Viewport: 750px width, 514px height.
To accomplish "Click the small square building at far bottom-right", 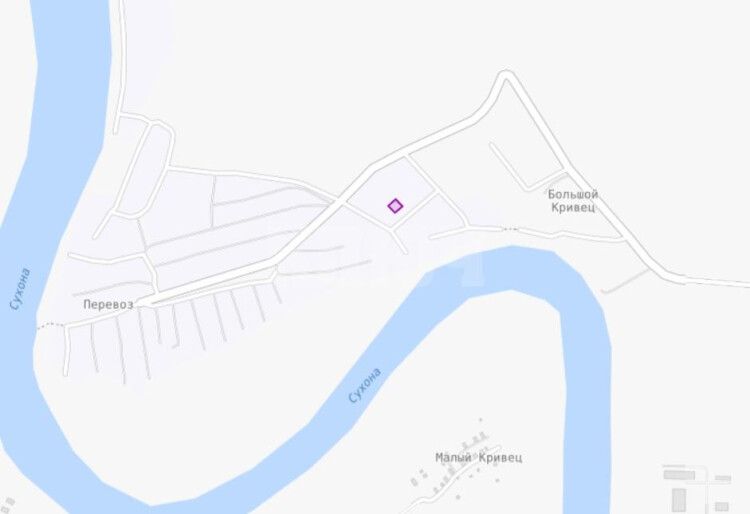I will pyautogui.click(x=721, y=506).
